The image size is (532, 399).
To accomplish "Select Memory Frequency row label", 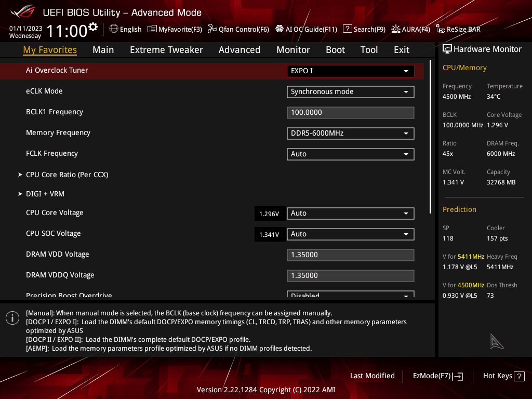I will [58, 132].
